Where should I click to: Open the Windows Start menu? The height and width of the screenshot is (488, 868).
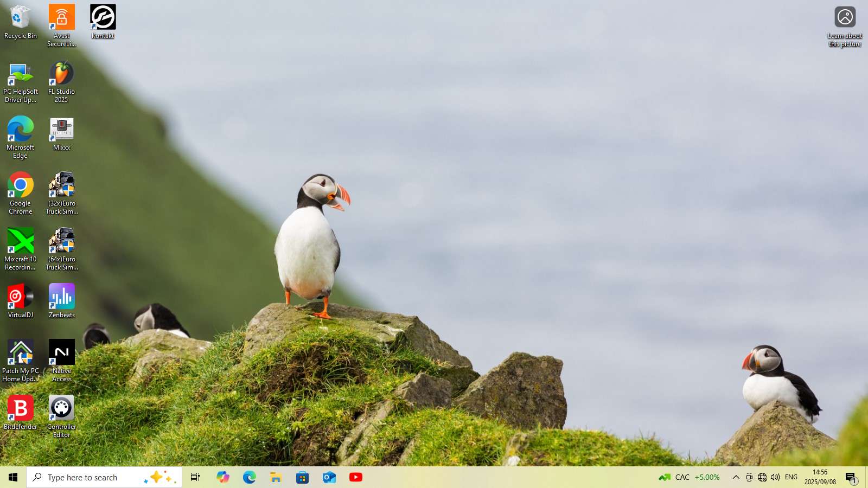tap(13, 477)
